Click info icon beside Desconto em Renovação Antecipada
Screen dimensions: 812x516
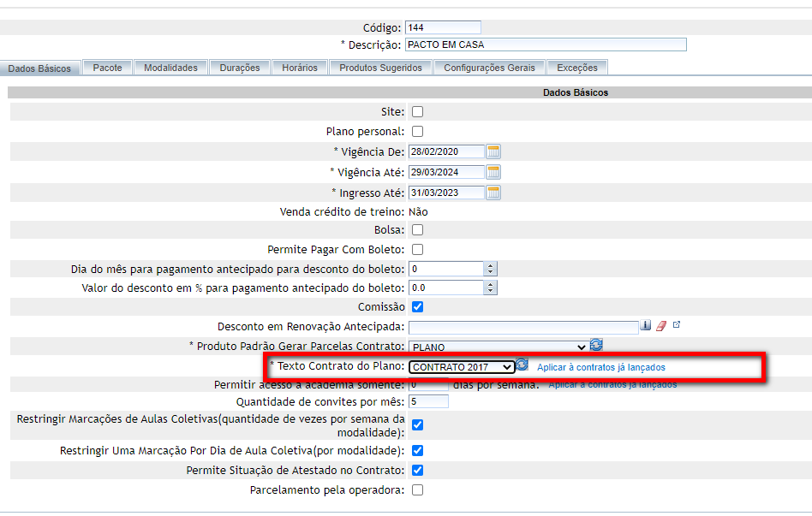tap(646, 326)
